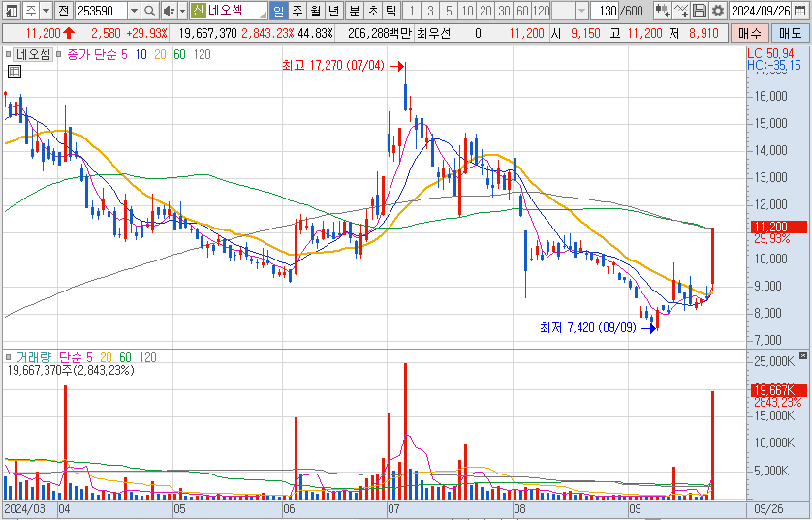This screenshot has width=812, height=520.
Task: Open chart settings gear icon
Action: [x=717, y=11]
